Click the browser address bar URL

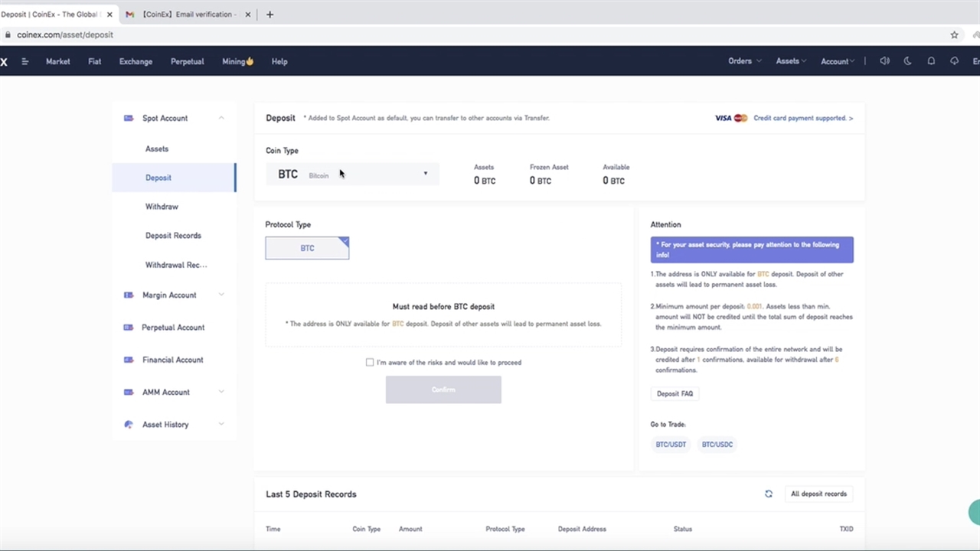tap(65, 34)
